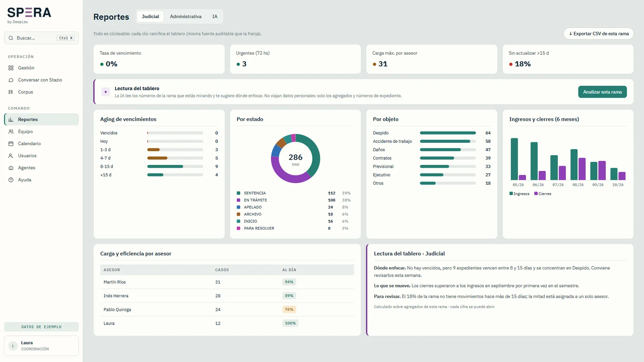The height and width of the screenshot is (362, 644).
Task: Click the Conversar con Stazio chat icon
Action: pyautogui.click(x=11, y=80)
